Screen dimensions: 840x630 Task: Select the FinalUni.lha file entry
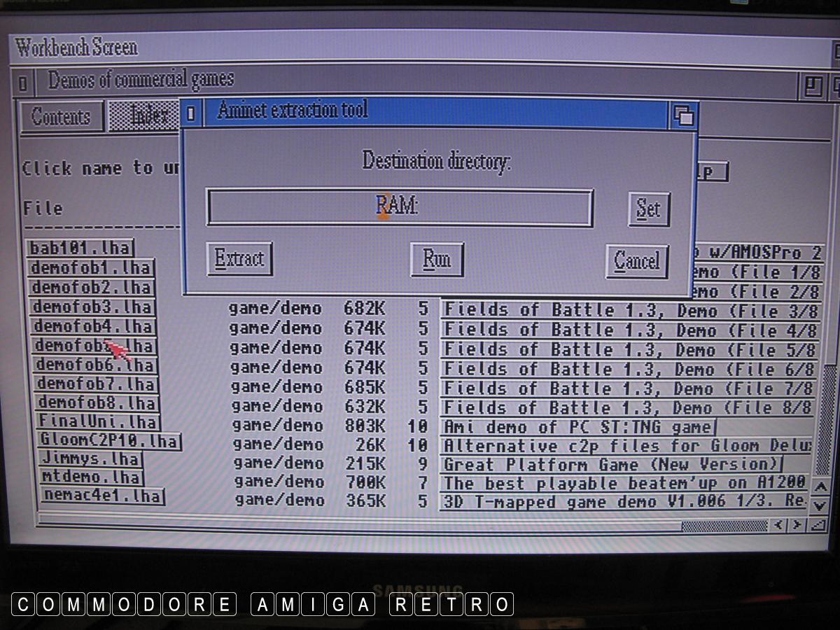pyautogui.click(x=98, y=422)
